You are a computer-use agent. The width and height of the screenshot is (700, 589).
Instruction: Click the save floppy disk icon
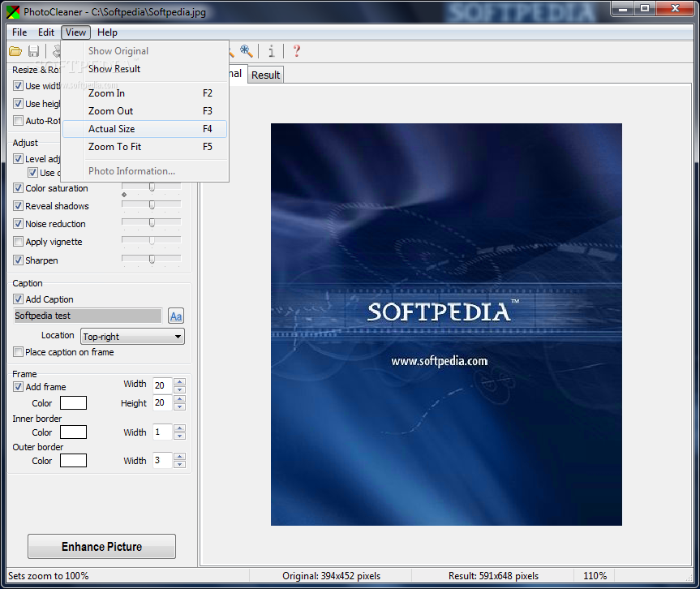pos(33,51)
